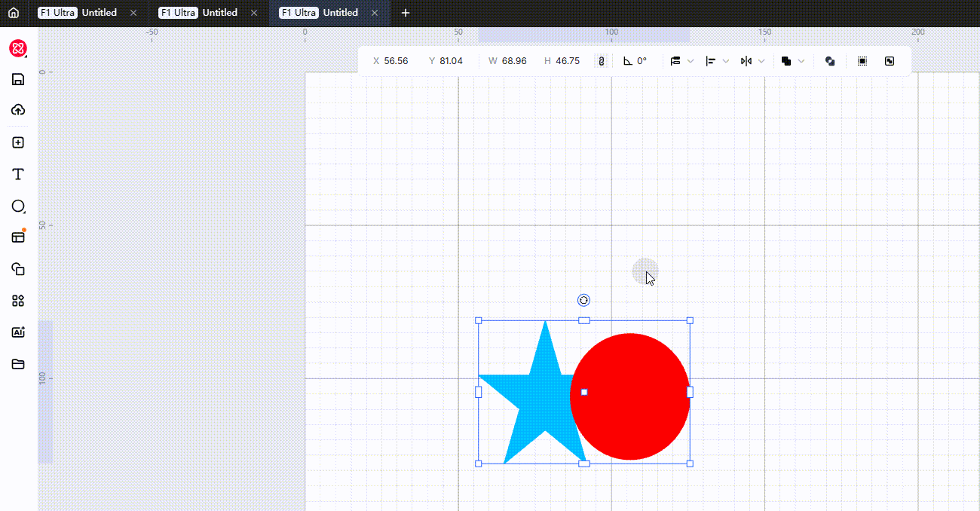Close the third Untitled tab

point(375,13)
